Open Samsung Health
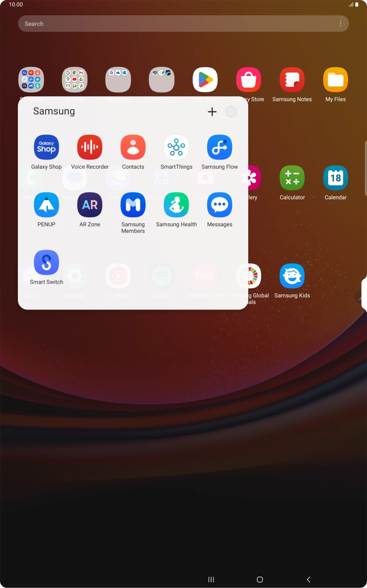Viewport: 367px width, 588px height. point(176,205)
